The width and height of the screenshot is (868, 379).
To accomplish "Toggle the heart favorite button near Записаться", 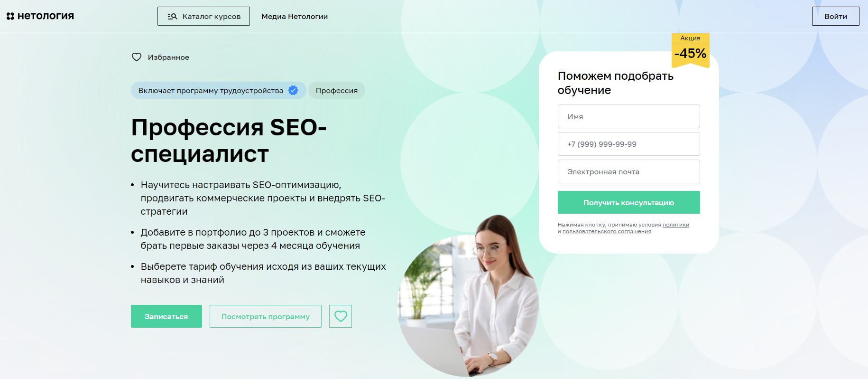I will [x=341, y=316].
